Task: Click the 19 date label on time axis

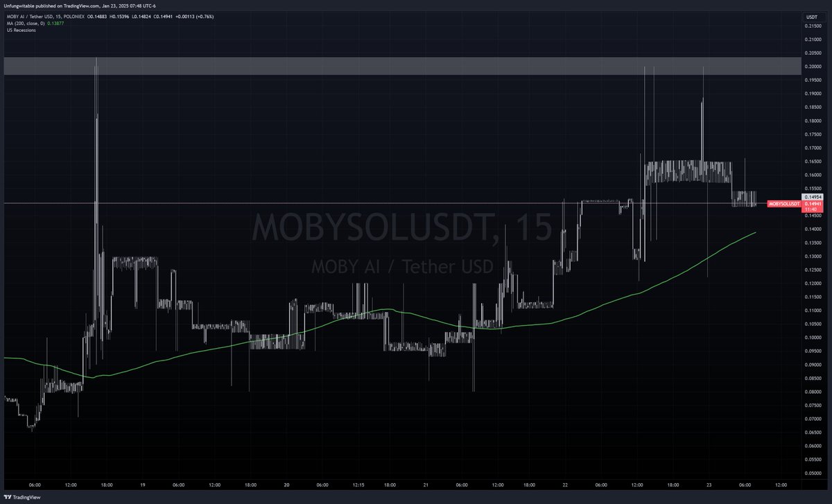Action: (142, 485)
